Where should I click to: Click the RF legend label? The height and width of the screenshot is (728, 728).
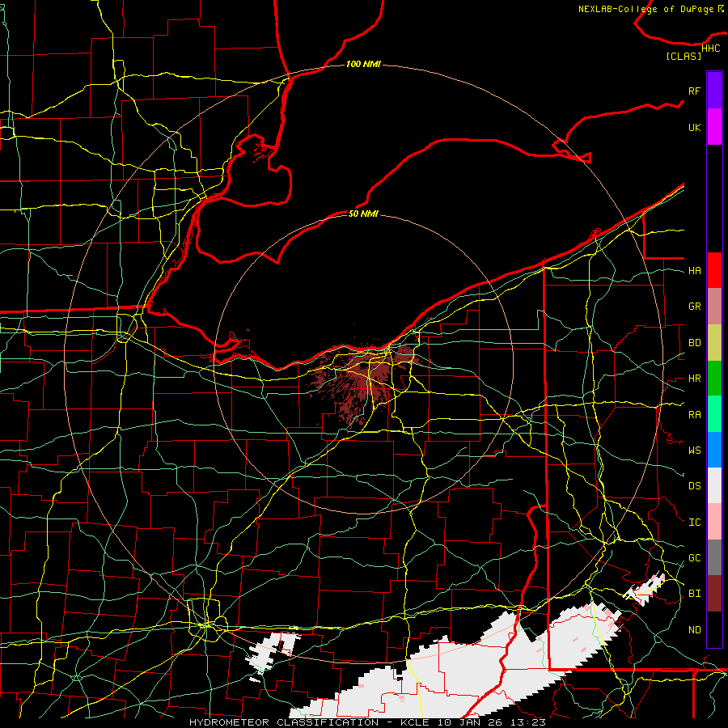pos(694,91)
